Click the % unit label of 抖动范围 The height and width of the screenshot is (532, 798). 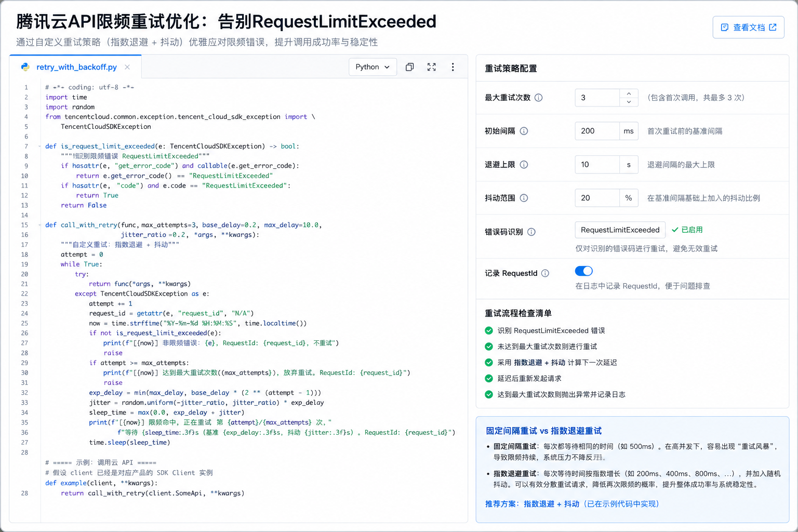tap(629, 198)
